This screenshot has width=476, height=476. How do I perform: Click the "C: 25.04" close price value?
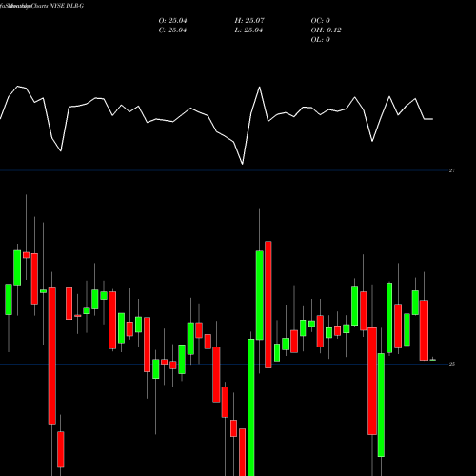[x=172, y=30]
